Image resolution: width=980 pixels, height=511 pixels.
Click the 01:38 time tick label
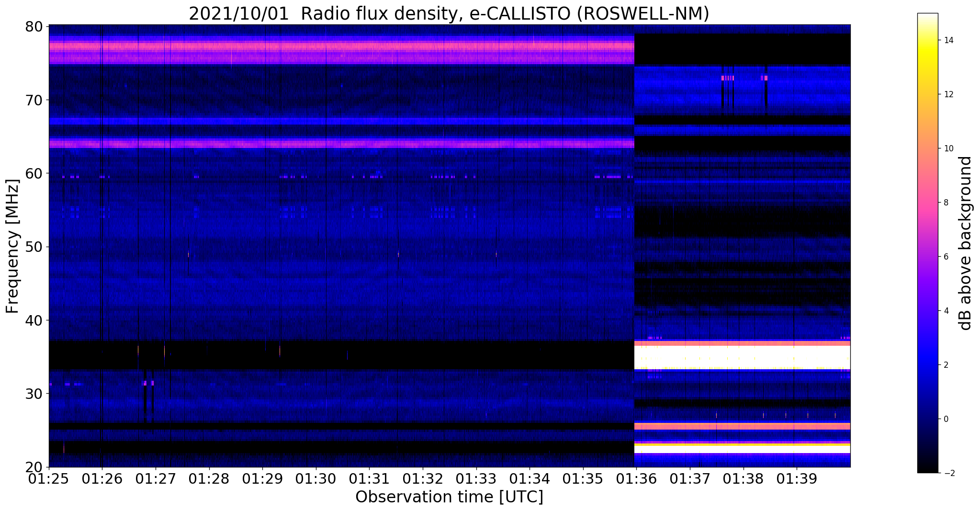tap(743, 478)
